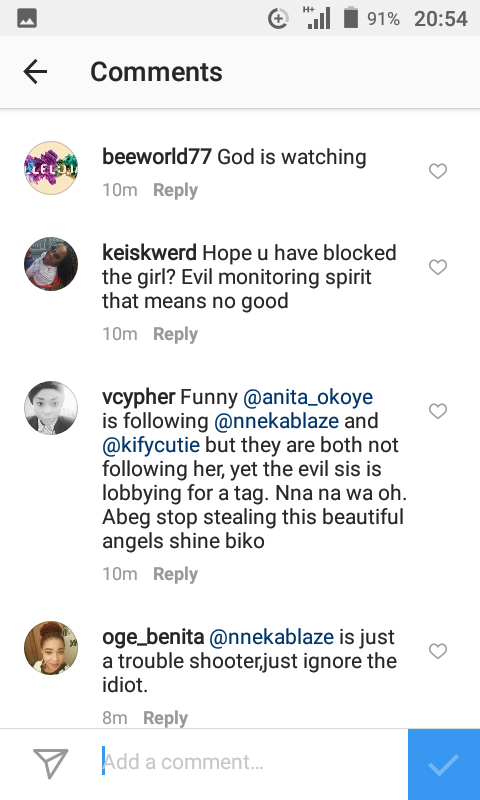The width and height of the screenshot is (480, 800).
Task: Like vcypher's comment with the heart
Action: tap(438, 411)
